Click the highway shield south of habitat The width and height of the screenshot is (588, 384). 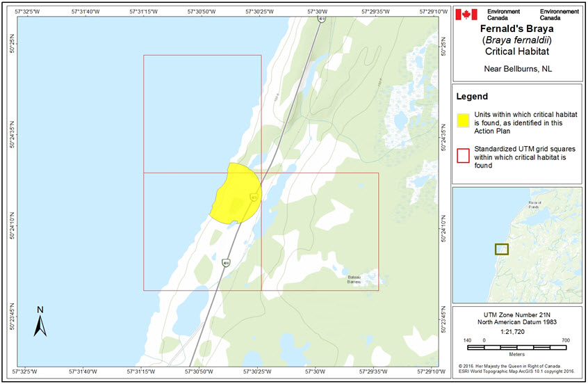[226, 263]
